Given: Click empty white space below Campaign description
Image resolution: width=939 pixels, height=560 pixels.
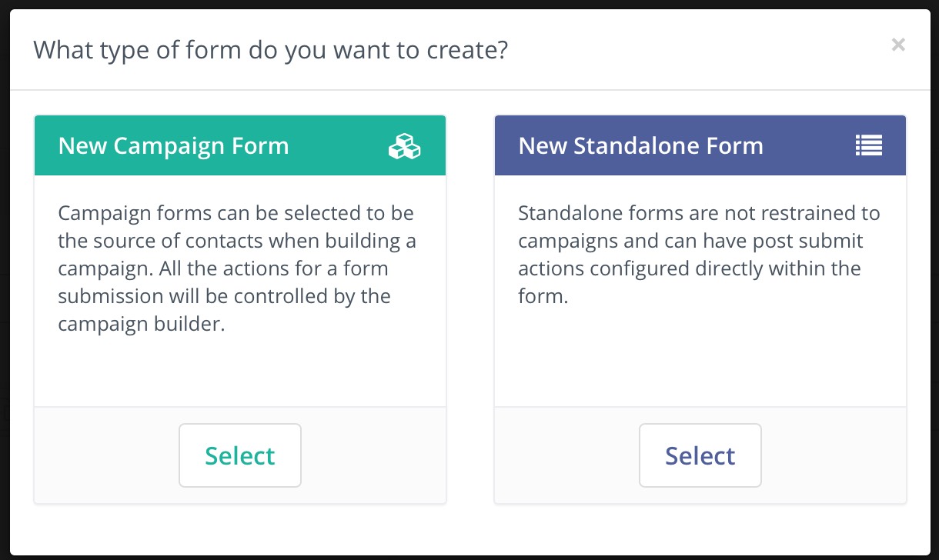Looking at the screenshot, I should (239, 369).
